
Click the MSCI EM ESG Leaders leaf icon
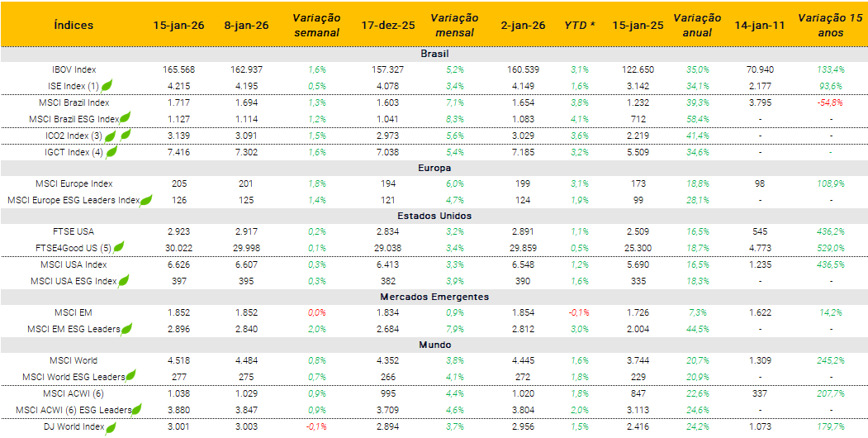tap(127, 329)
